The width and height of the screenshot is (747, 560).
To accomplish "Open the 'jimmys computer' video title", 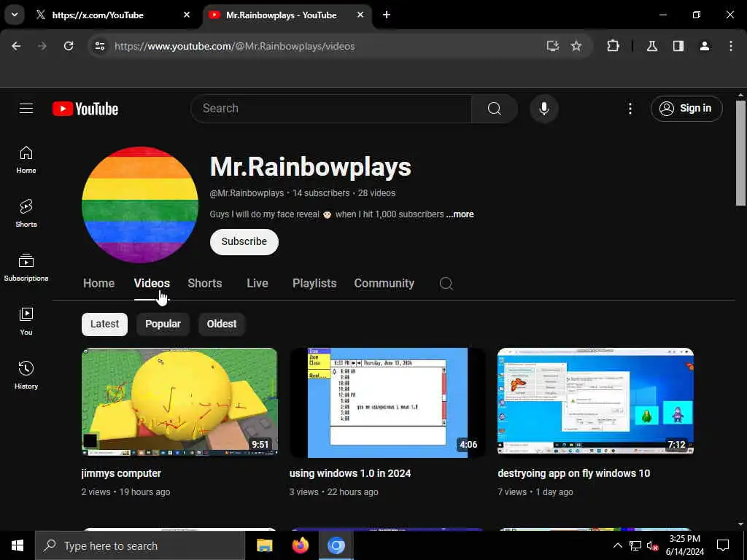I will pos(121,473).
